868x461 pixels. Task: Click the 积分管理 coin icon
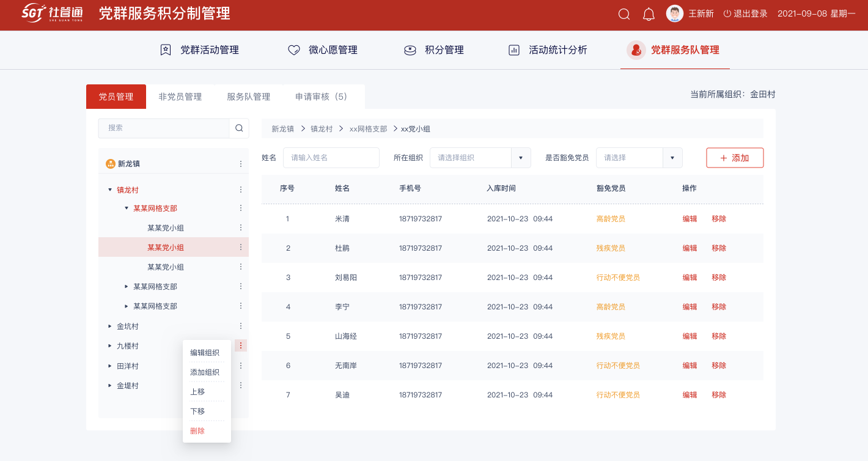410,50
